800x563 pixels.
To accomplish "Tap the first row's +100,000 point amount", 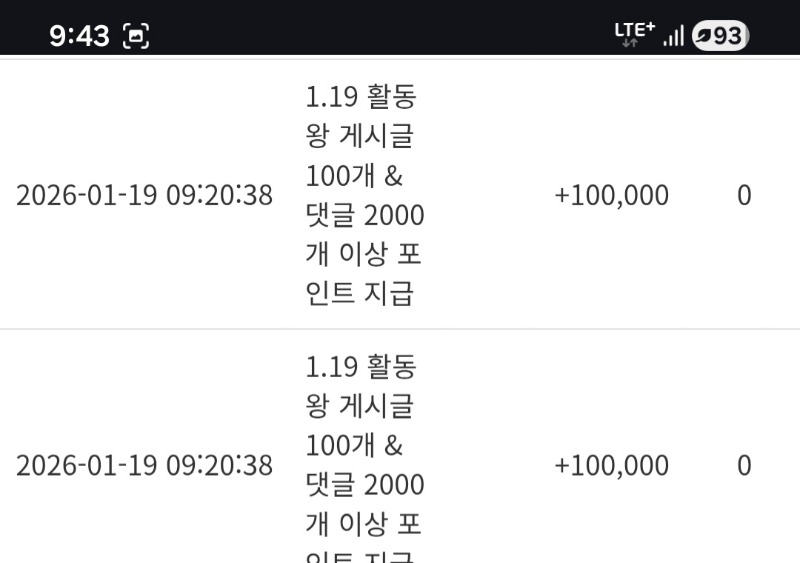I will point(611,195).
